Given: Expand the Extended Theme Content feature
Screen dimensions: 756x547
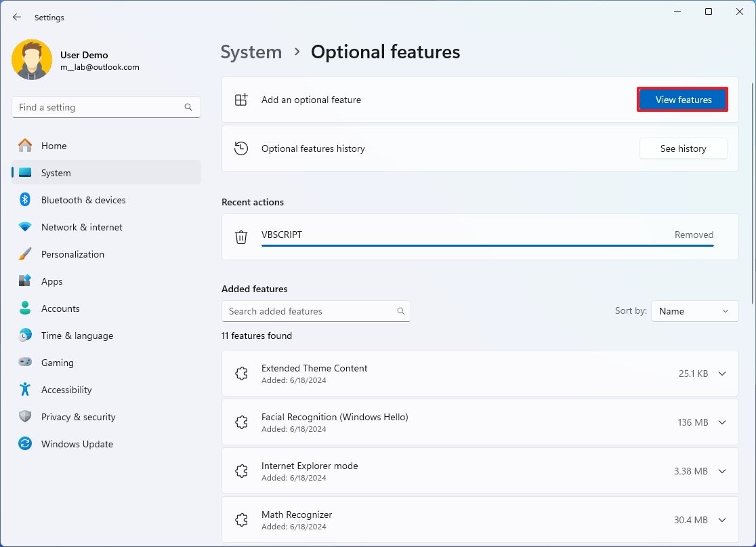Looking at the screenshot, I should click(x=722, y=373).
